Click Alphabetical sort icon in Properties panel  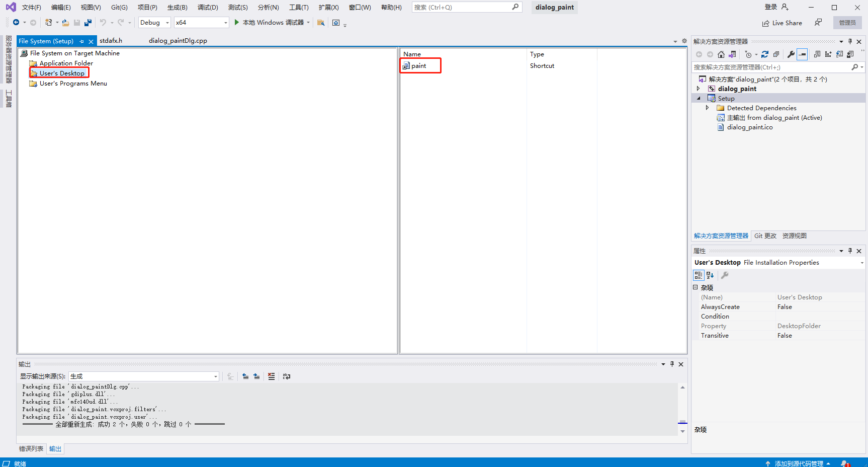[710, 275]
